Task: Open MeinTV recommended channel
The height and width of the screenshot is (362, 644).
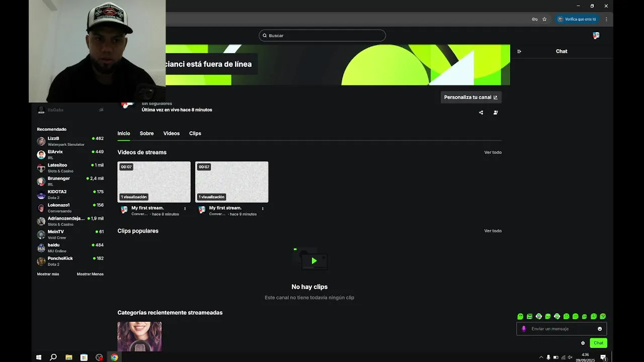Action: click(70, 234)
